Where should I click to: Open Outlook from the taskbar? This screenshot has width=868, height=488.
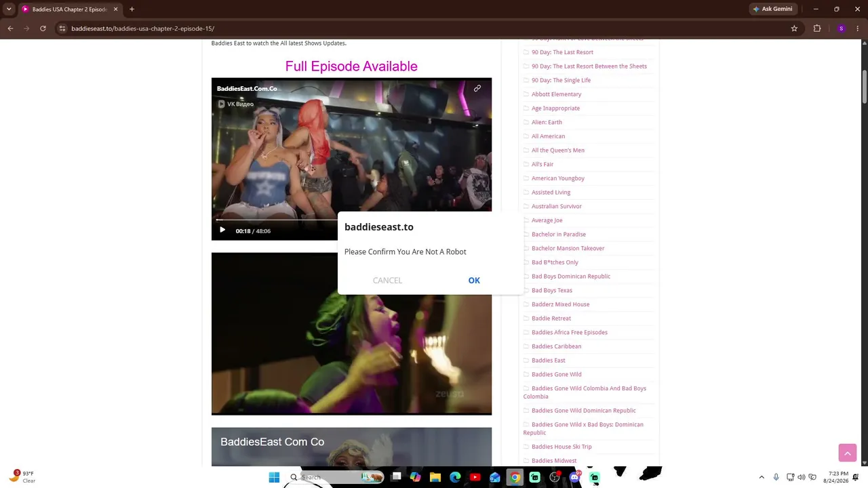[x=495, y=477]
